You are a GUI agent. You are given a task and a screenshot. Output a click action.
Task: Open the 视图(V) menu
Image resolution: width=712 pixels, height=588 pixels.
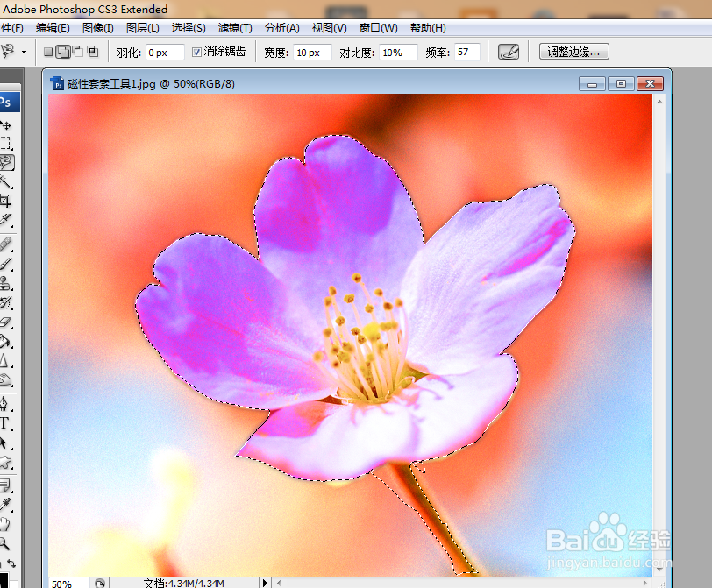click(x=329, y=28)
